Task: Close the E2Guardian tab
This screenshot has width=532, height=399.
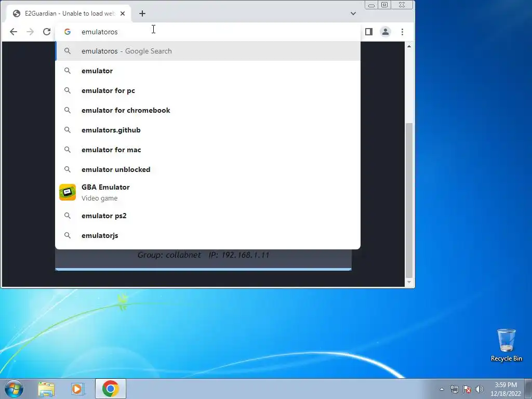Action: pos(123,14)
